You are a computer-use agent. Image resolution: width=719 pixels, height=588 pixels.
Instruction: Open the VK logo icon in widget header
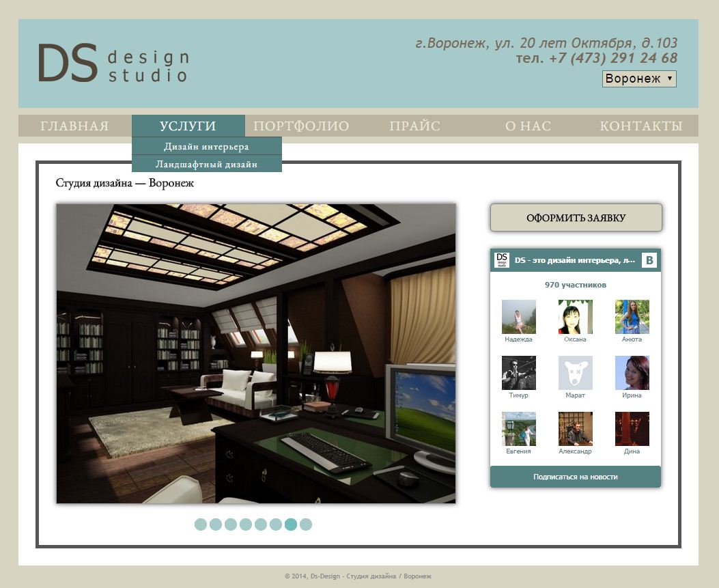coord(649,260)
